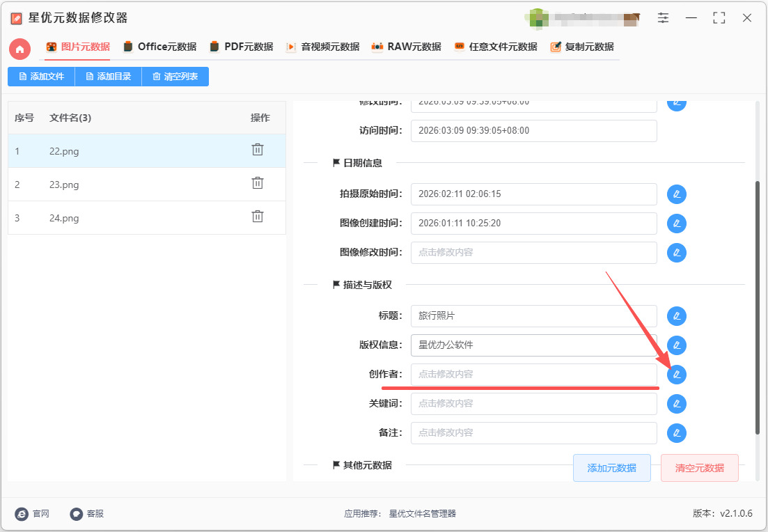Open the Office元数据 tab
768x532 pixels.
(160, 47)
